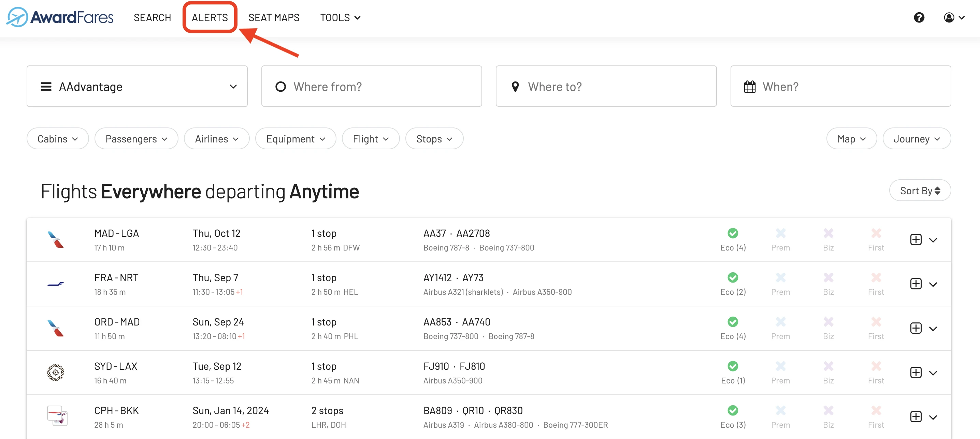Viewport: 980px width, 439px height.
Task: Open the Airlines filter dropdown
Action: coord(217,139)
